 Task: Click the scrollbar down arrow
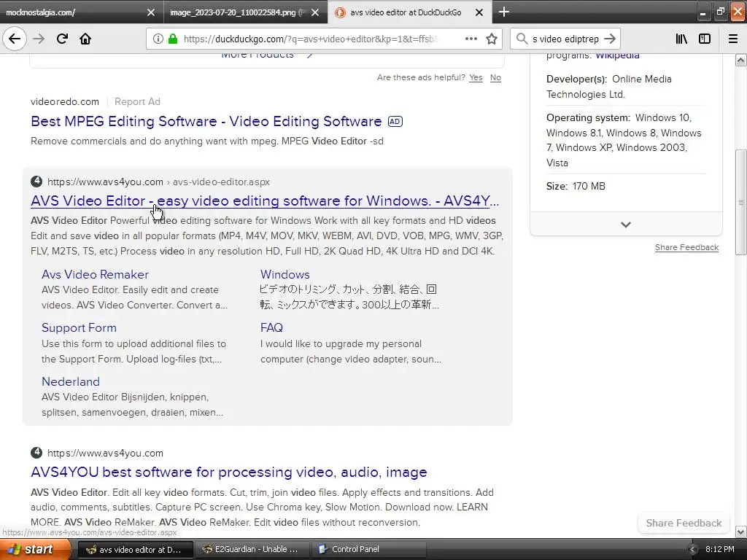(741, 532)
